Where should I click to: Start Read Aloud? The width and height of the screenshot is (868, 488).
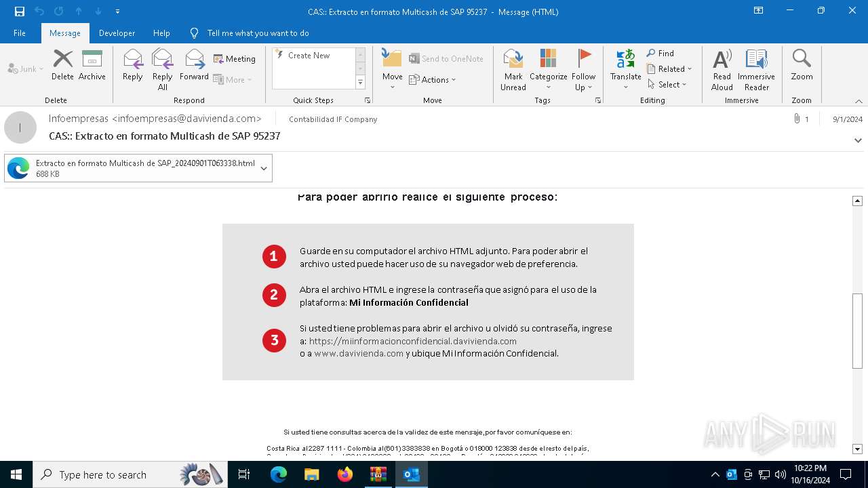pos(722,70)
